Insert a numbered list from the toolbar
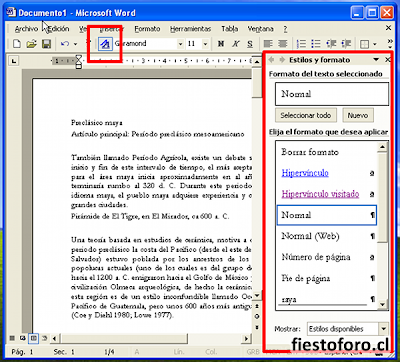Image resolution: width=400 pixels, height=362 pixels. 301,44
